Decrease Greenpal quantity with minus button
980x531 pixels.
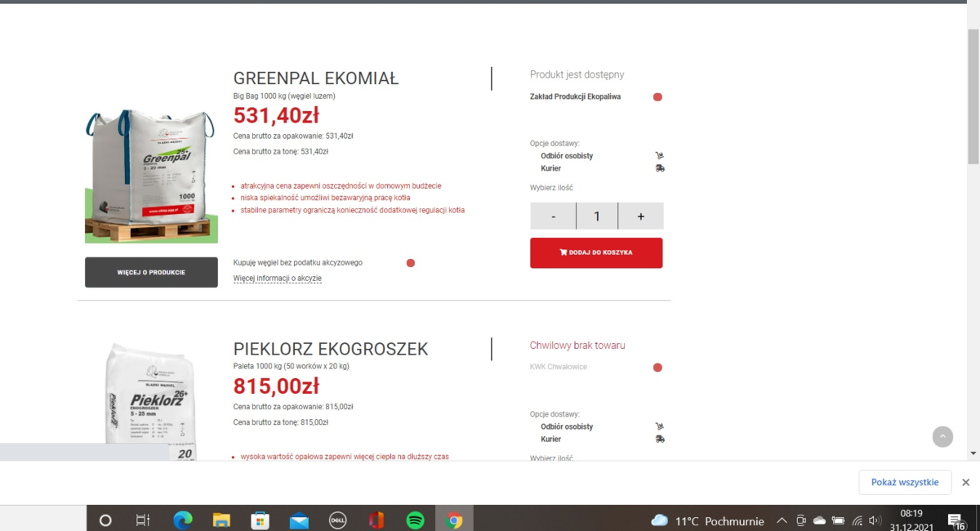[x=553, y=216]
